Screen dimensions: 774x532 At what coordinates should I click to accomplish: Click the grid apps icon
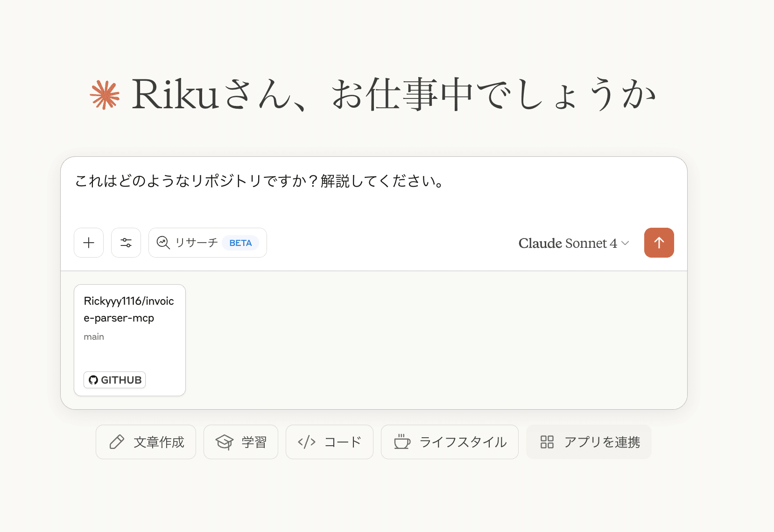pos(547,442)
